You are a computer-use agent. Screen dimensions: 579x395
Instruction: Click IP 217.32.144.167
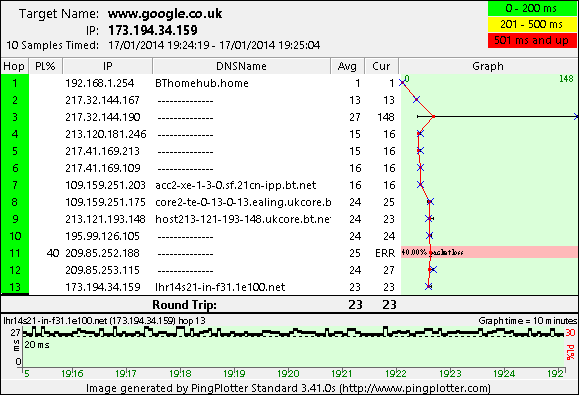(103, 100)
